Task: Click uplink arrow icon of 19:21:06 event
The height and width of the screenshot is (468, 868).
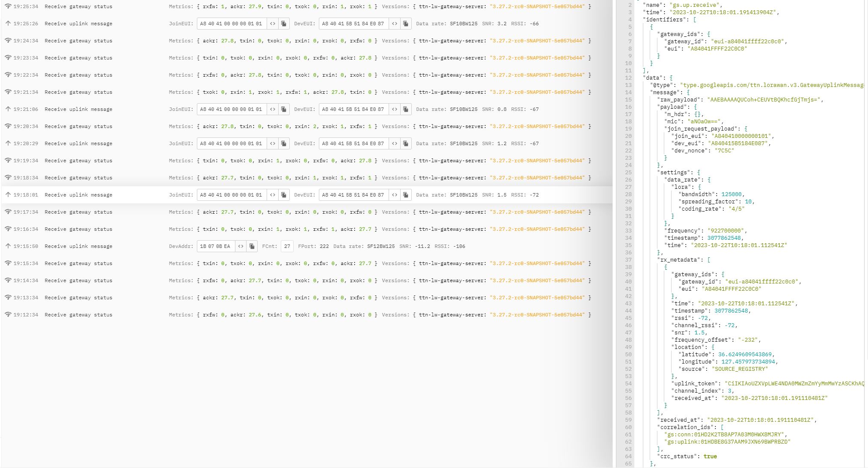Action: pos(8,109)
